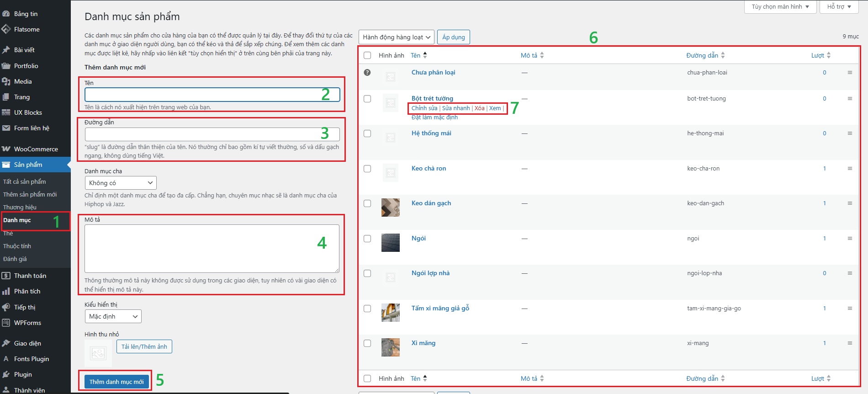Open the Plugin icon in sidebar
Image resolution: width=868 pixels, height=394 pixels.
pos(6,374)
